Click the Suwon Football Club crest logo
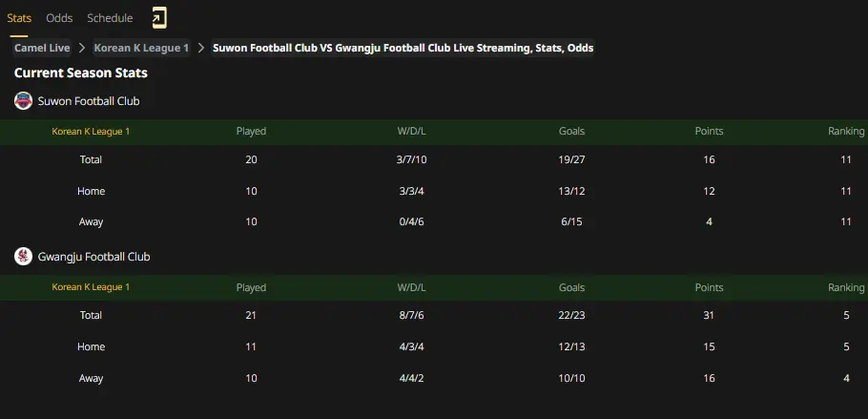This screenshot has width=868, height=419. pyautogui.click(x=23, y=101)
